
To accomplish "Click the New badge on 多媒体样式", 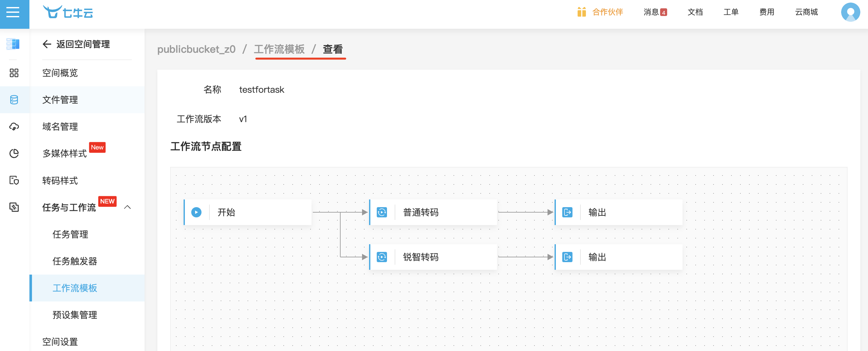I will 97,147.
